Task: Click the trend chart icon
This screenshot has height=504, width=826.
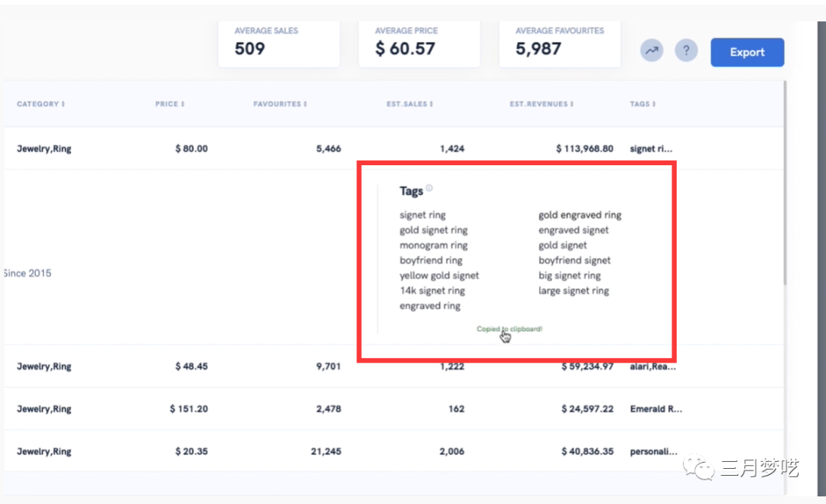Action: (652, 51)
